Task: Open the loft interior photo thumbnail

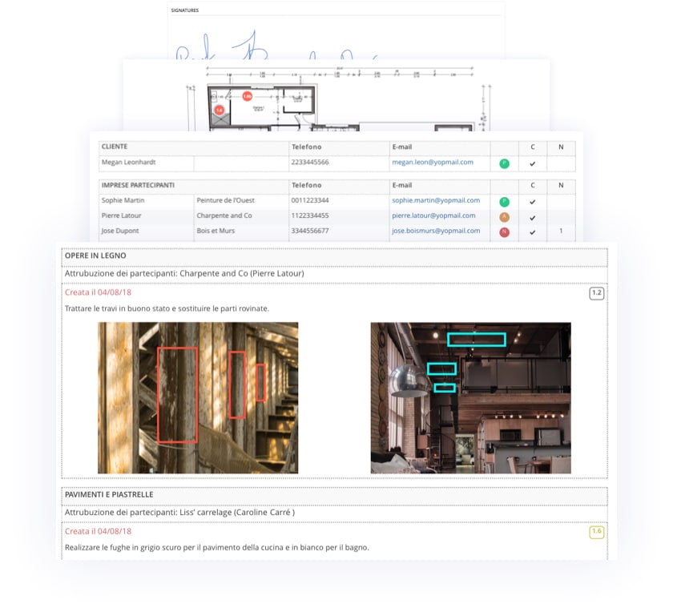Action: (x=471, y=398)
